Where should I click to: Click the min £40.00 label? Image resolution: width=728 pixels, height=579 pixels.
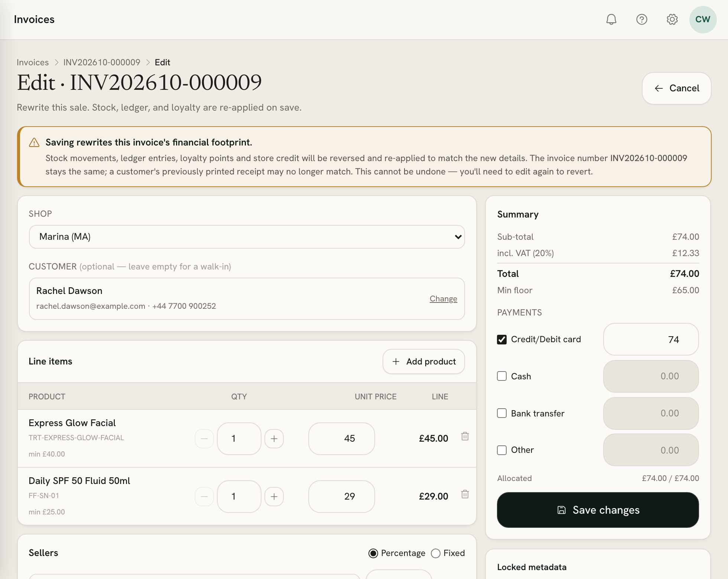[47, 454]
